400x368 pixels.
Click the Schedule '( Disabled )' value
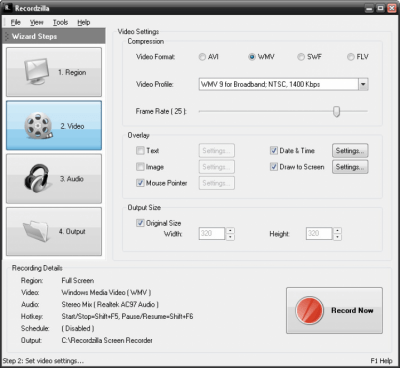coord(78,328)
